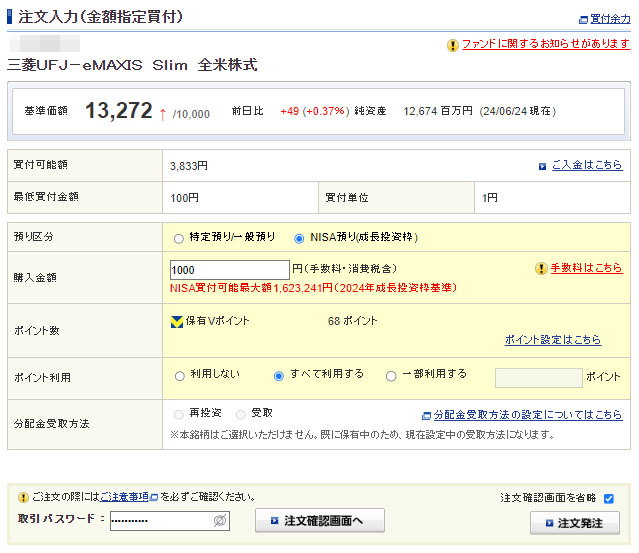Choose 利用しない for point usage
This screenshot has height=553, width=639.
point(180,376)
